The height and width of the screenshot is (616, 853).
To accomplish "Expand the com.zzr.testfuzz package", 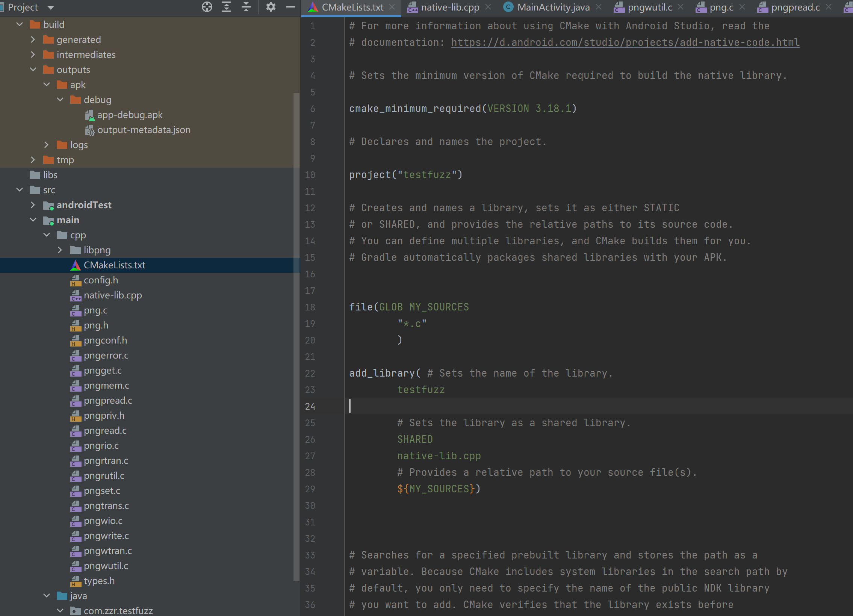I will (60, 611).
